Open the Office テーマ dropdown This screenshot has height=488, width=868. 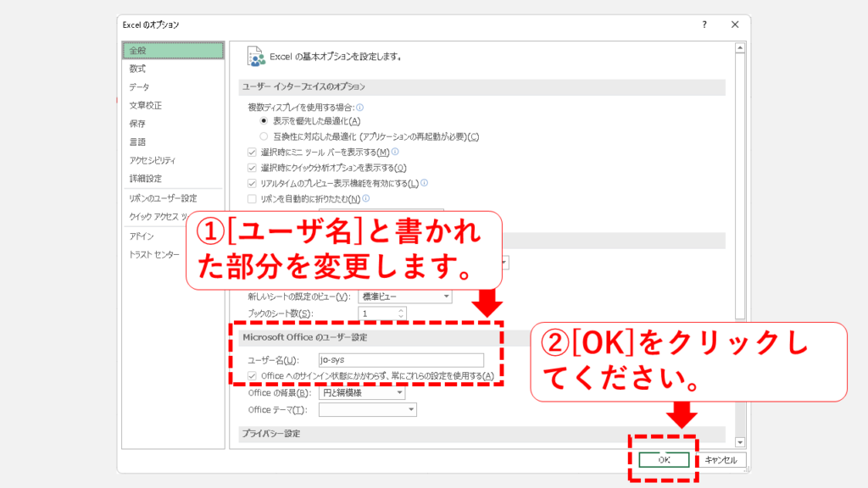[368, 410]
